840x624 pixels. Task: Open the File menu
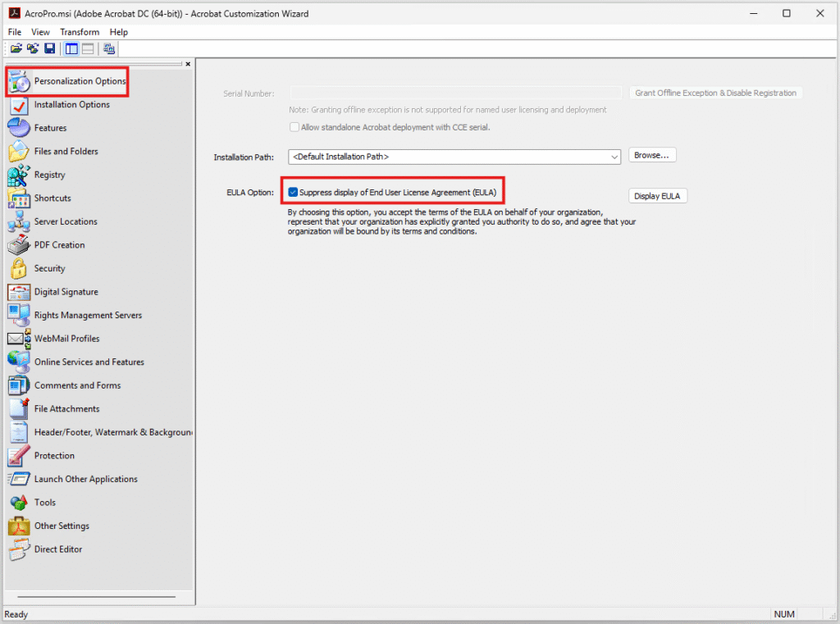click(15, 32)
